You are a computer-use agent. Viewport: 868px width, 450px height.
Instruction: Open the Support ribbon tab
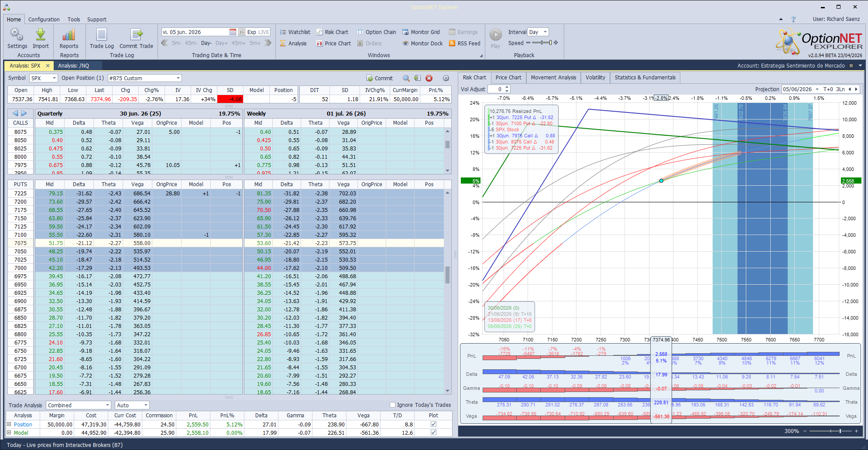(97, 19)
